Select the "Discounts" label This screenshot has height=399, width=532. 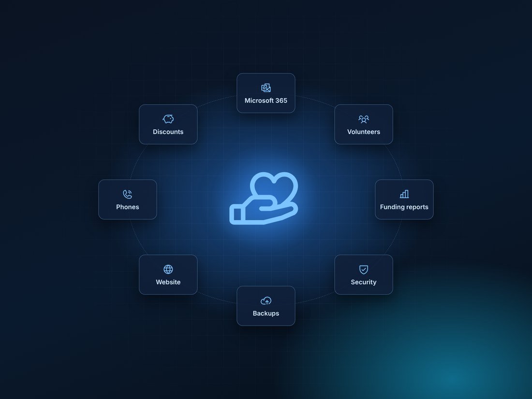pyautogui.click(x=168, y=132)
